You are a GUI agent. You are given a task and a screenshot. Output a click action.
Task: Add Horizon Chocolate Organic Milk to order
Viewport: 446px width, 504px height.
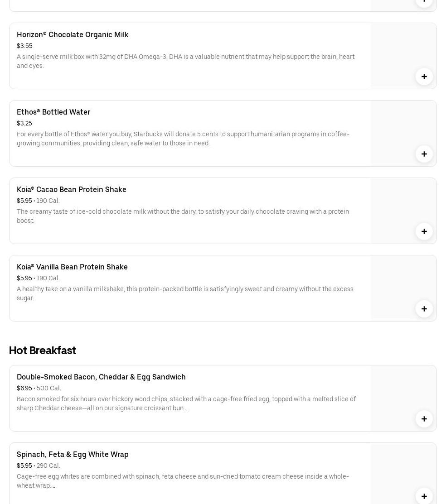(x=424, y=77)
